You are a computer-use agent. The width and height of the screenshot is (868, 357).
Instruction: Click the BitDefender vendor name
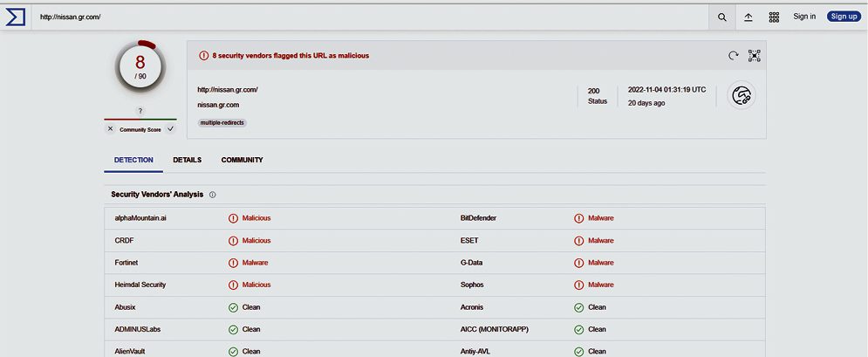478,218
